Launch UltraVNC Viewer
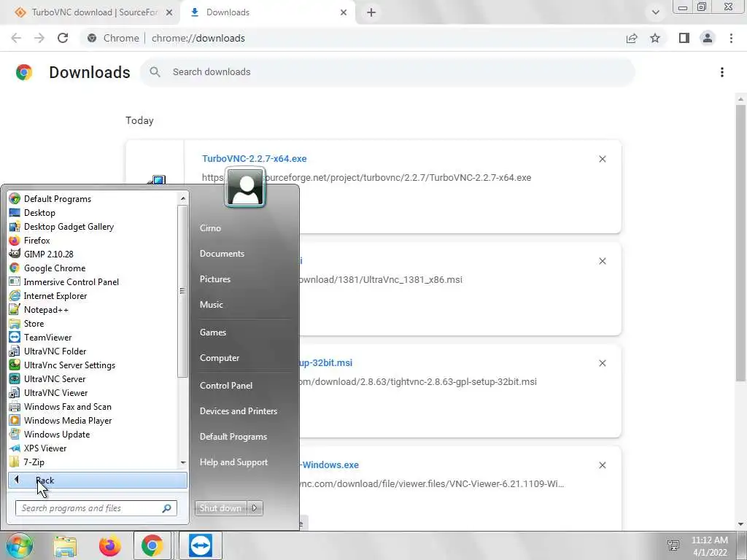This screenshot has width=747, height=560. click(x=55, y=392)
